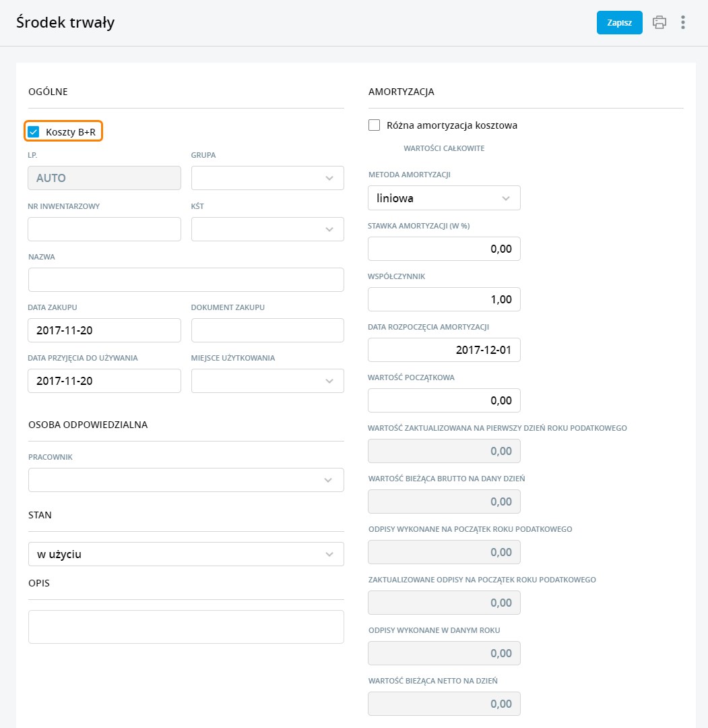The width and height of the screenshot is (708, 728).
Task: Select the Data przyjęcia do używania field
Action: click(104, 381)
